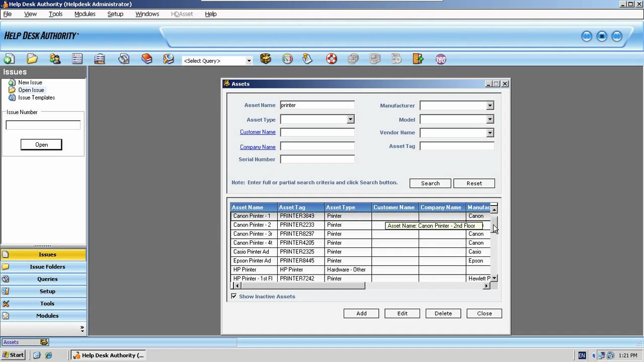Click the show desktop quick launch icon

pyautogui.click(x=37, y=355)
